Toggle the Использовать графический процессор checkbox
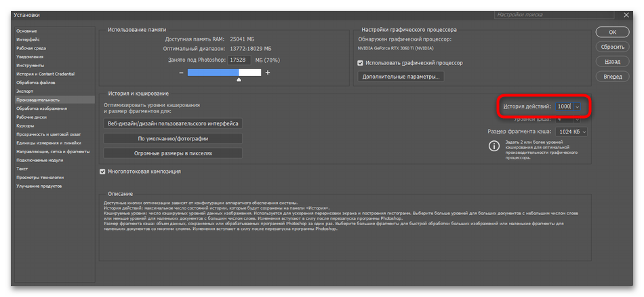This screenshot has height=297, width=644. pyautogui.click(x=361, y=63)
